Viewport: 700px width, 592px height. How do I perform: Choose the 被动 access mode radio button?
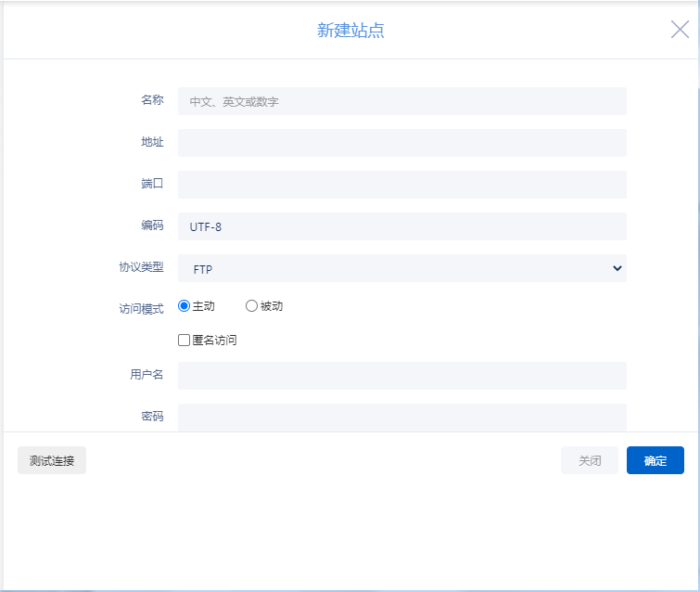coord(251,306)
